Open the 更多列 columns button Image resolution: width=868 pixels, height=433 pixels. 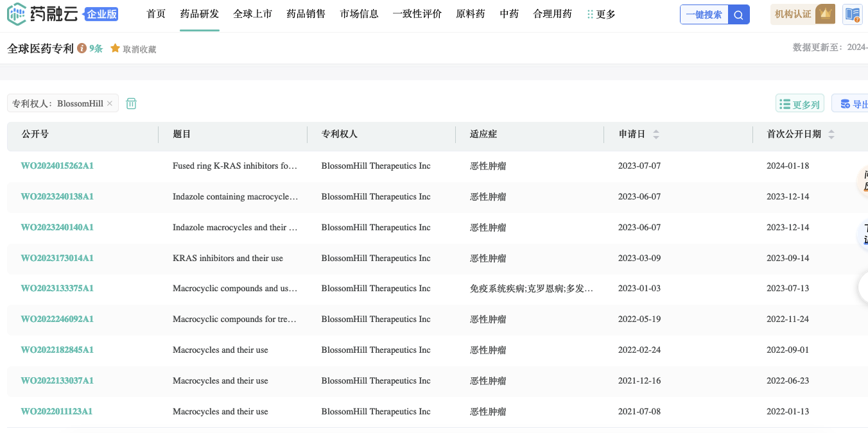pos(800,104)
